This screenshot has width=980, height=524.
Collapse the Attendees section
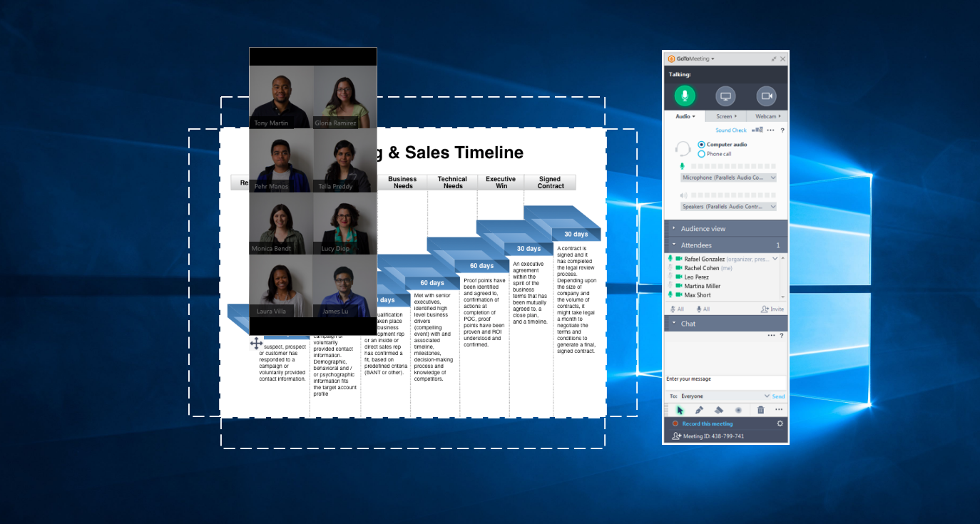(725, 245)
